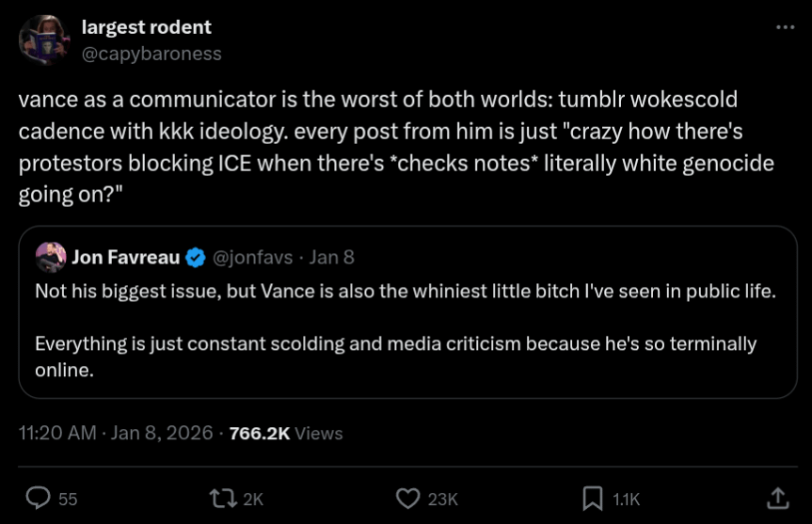Like the post with heart icon
812x524 pixels.
[x=407, y=498]
